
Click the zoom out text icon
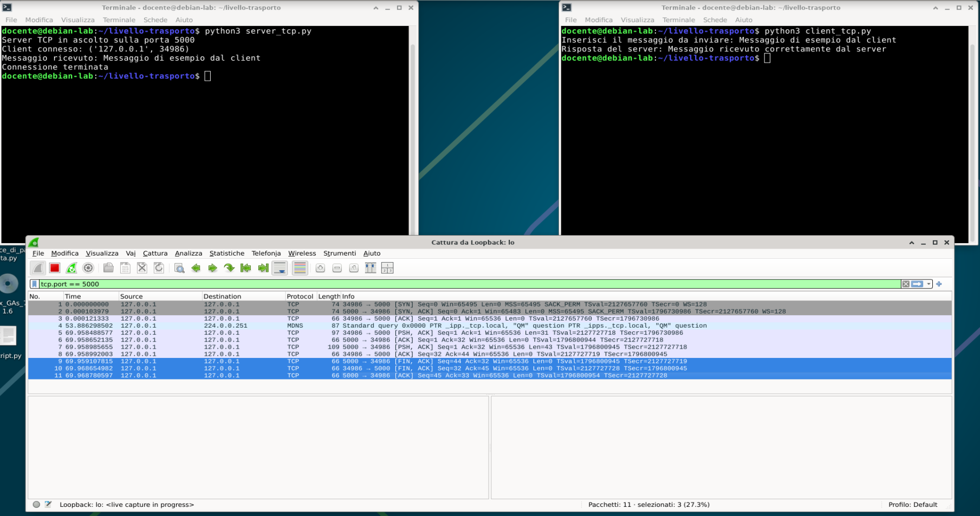[337, 268]
